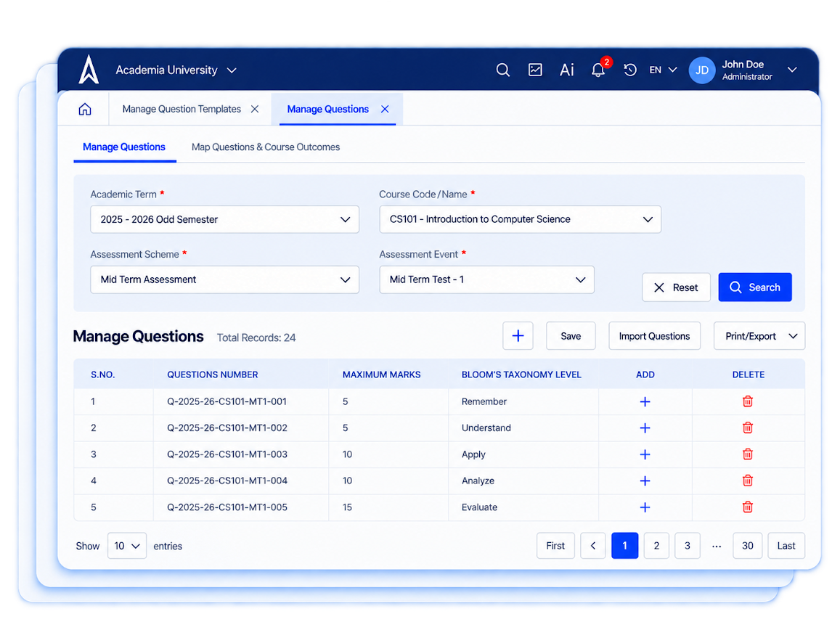The image size is (840, 630).
Task: Switch to Manage Question Templates tab
Action: tap(182, 110)
